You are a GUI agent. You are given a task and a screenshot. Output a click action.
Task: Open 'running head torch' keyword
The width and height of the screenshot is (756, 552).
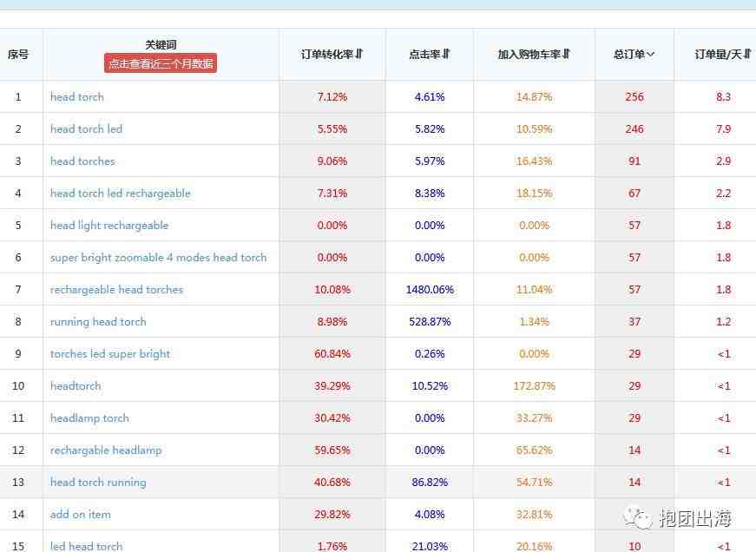click(x=98, y=321)
